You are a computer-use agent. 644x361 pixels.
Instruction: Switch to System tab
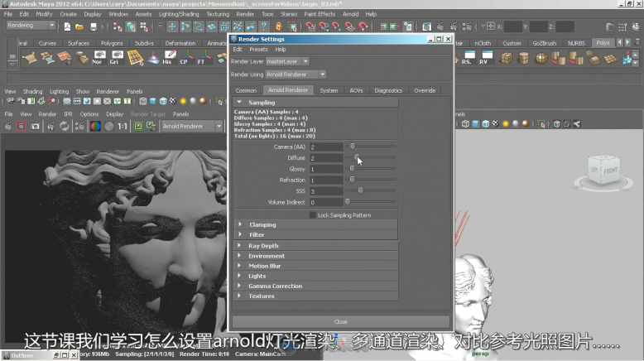click(x=329, y=90)
